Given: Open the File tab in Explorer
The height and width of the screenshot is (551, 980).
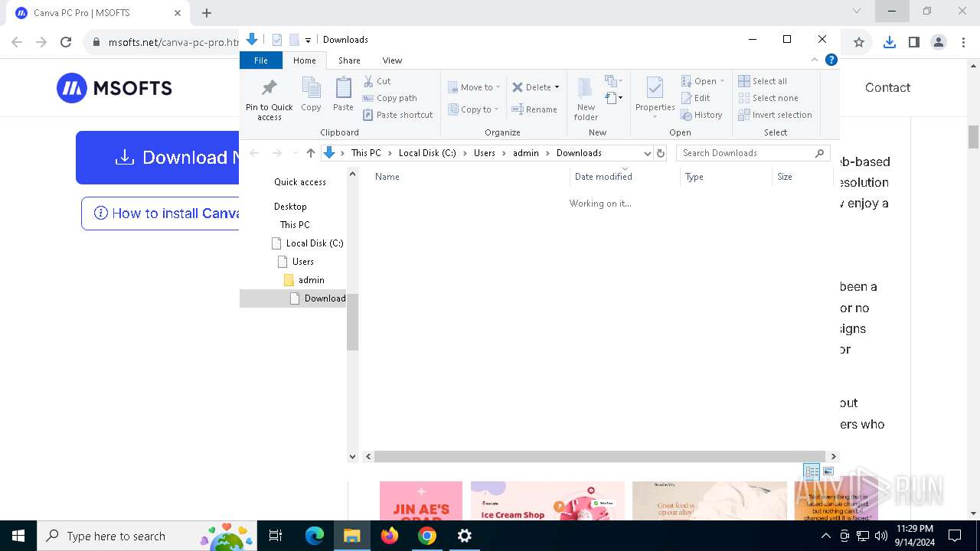Looking at the screenshot, I should (x=261, y=60).
